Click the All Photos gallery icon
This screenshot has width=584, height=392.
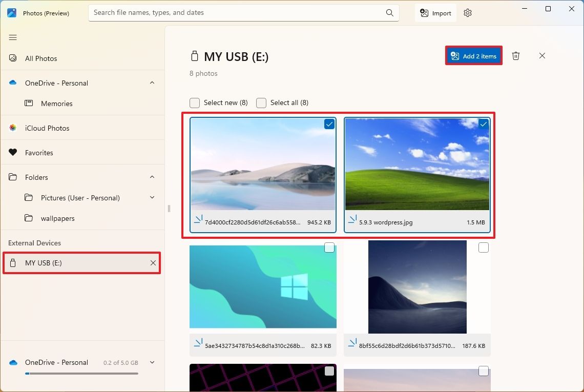point(12,58)
